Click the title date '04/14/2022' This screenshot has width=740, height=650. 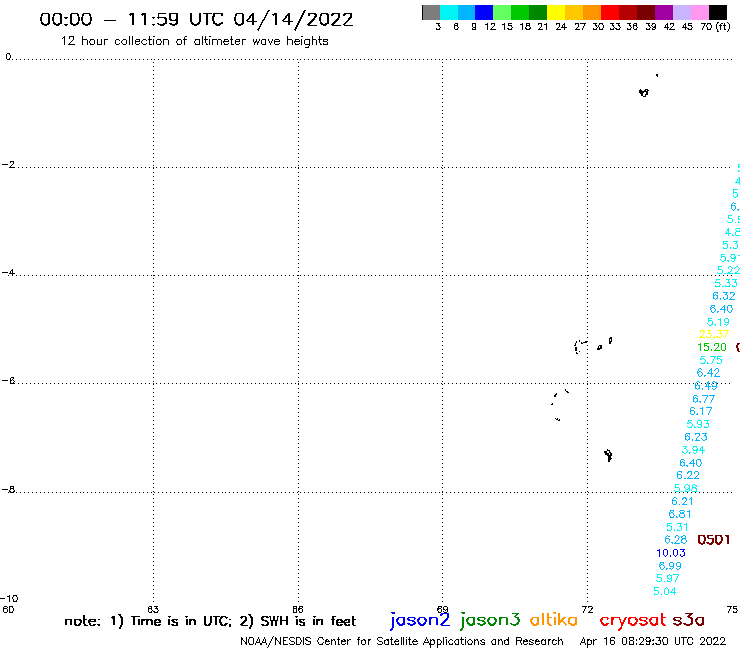tap(293, 20)
